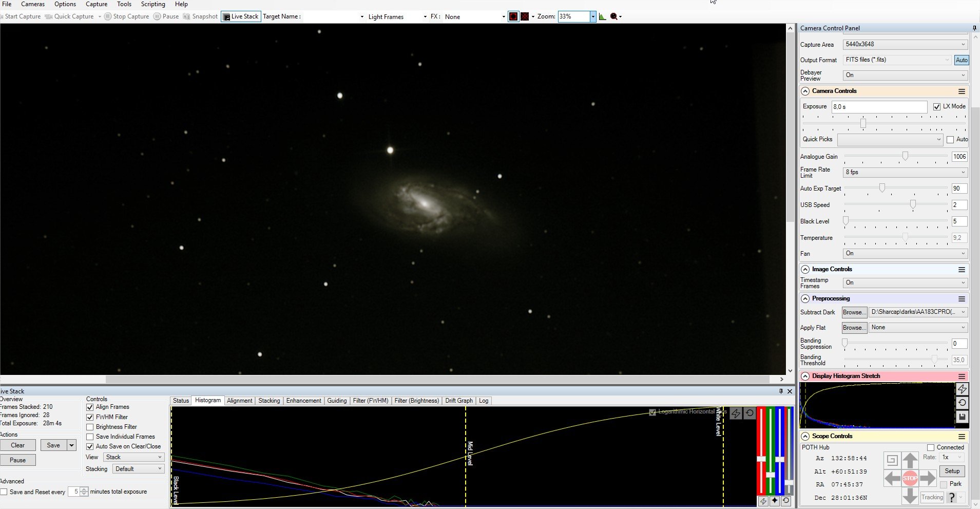The width and height of the screenshot is (980, 509).
Task: Click the star color balance icon under RGB sliders
Action: (774, 501)
